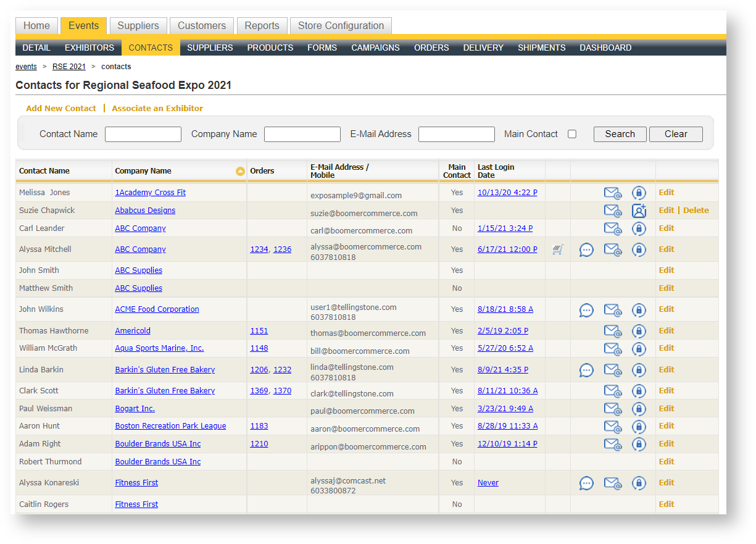Toggle the Main Contact checkbox filter
Viewport: 756px width, 544px height.
[572, 134]
